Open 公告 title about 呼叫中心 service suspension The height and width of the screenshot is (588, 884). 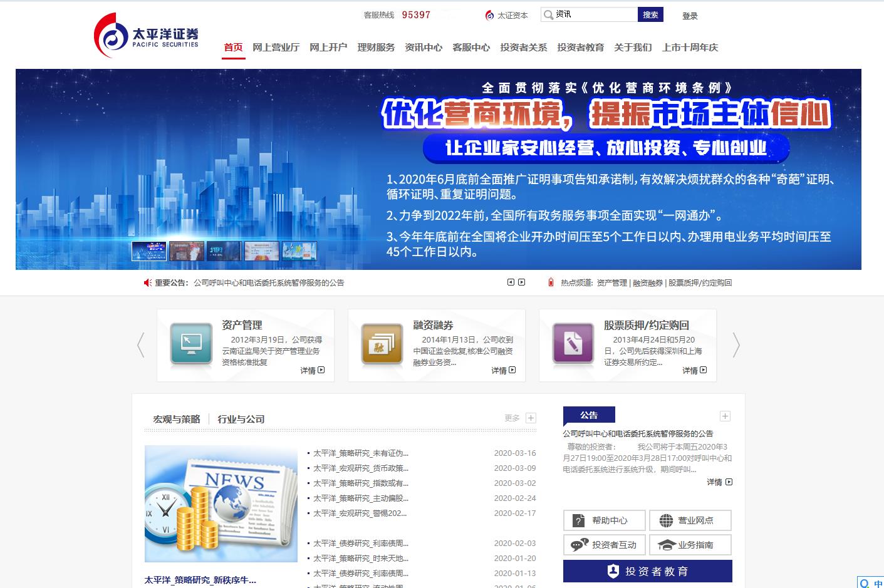638,433
